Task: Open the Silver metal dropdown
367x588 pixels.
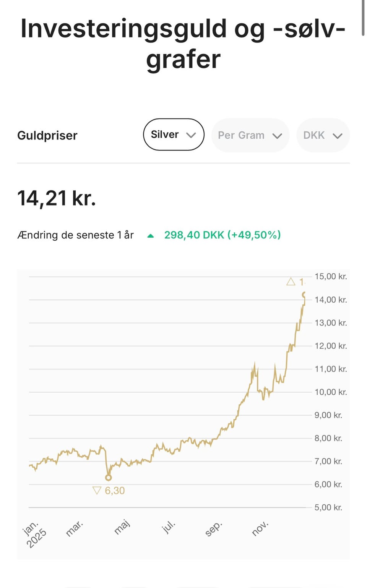Action: (173, 134)
